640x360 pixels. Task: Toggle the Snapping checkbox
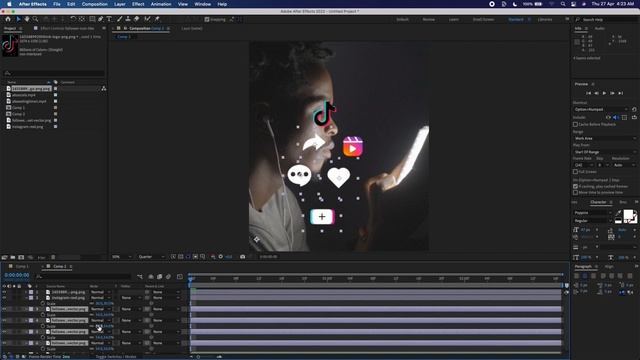207,19
